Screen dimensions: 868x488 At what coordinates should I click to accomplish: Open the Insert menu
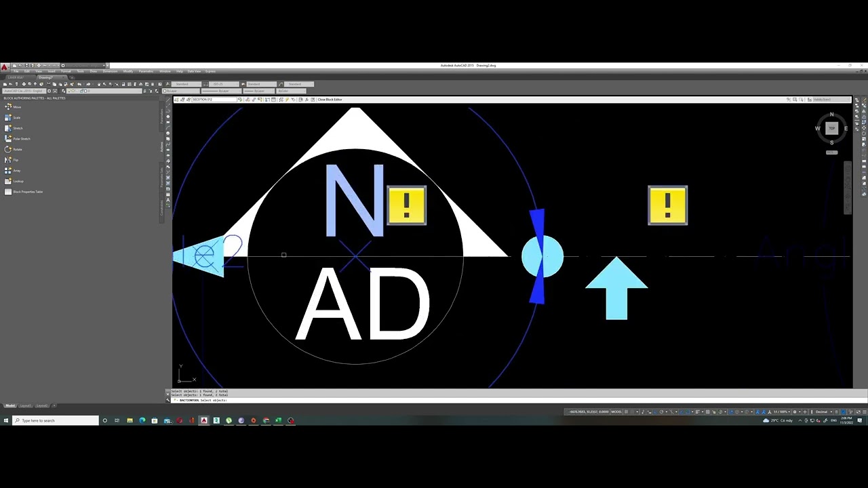52,71
